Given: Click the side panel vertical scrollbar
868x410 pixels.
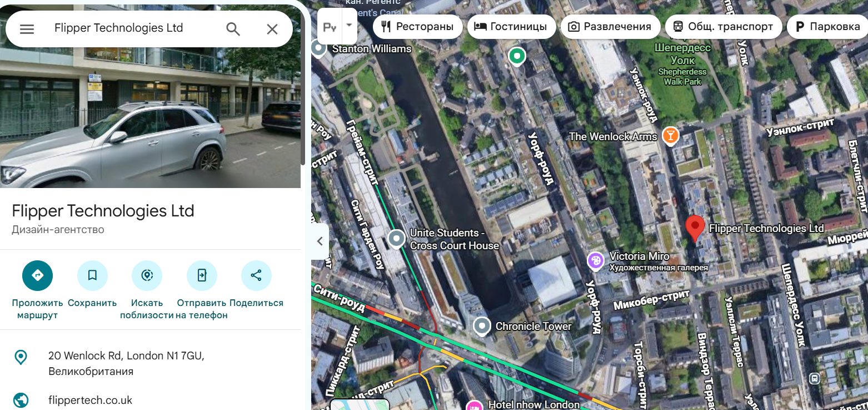Looking at the screenshot, I should pyautogui.click(x=303, y=89).
